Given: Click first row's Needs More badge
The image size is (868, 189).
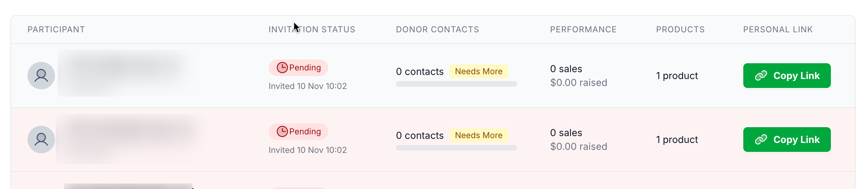Looking at the screenshot, I should tap(479, 71).
